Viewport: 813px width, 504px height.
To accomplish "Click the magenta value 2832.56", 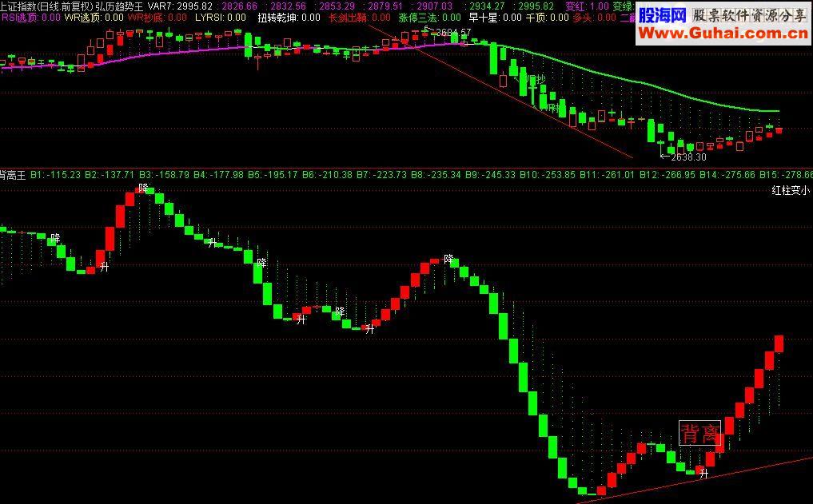I will pos(289,6).
